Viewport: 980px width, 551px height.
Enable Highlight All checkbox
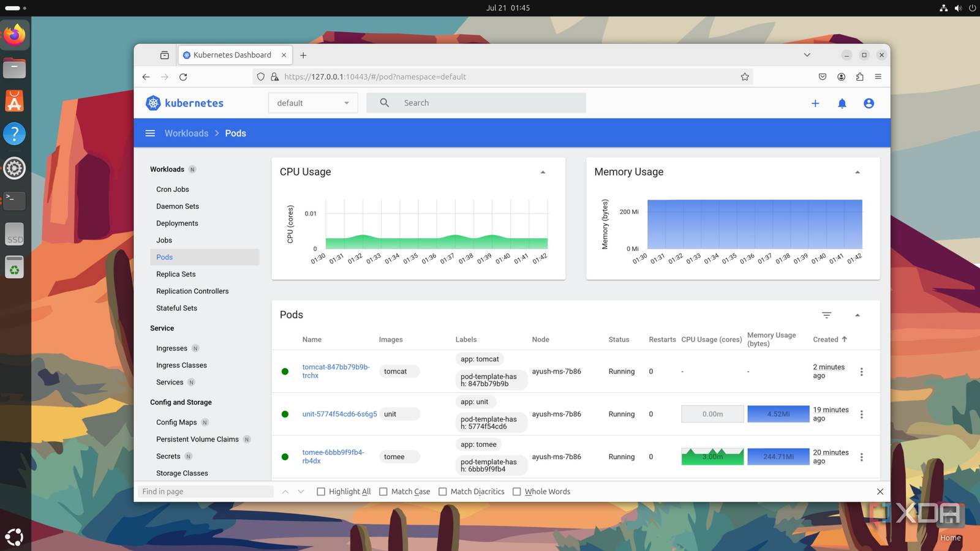coord(321,492)
